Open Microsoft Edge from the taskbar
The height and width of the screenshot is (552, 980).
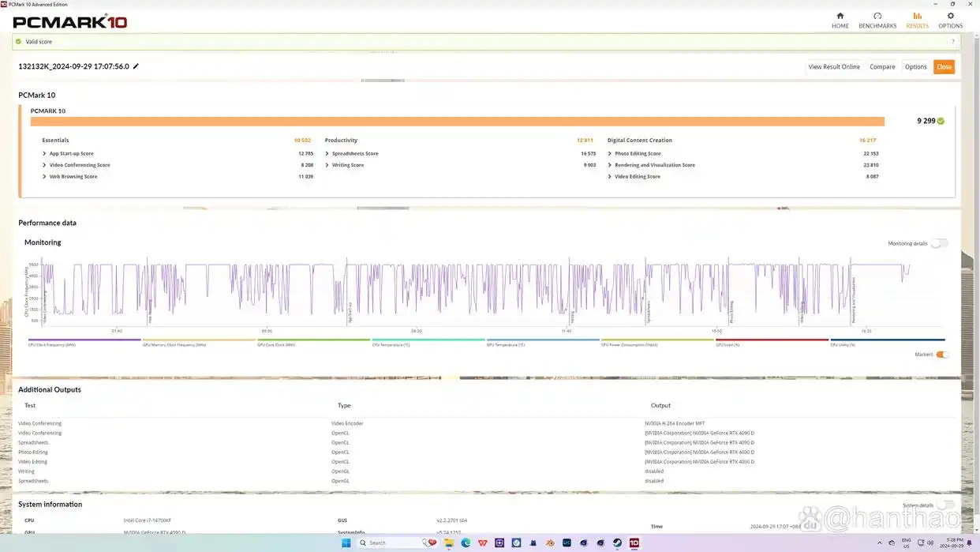coord(466,543)
